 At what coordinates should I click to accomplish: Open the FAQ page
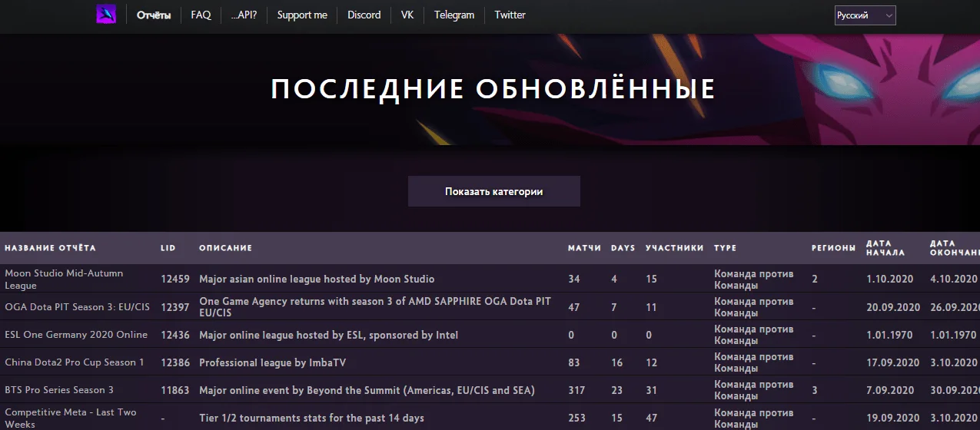point(201,15)
